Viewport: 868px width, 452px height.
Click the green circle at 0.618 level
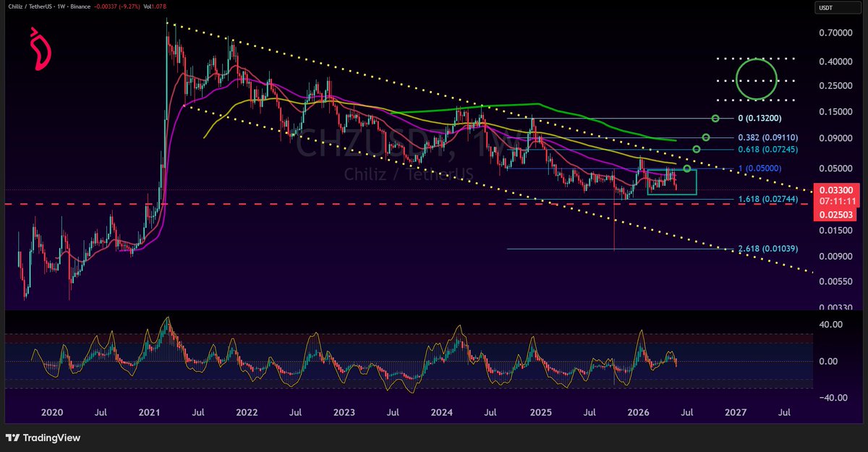pos(696,150)
